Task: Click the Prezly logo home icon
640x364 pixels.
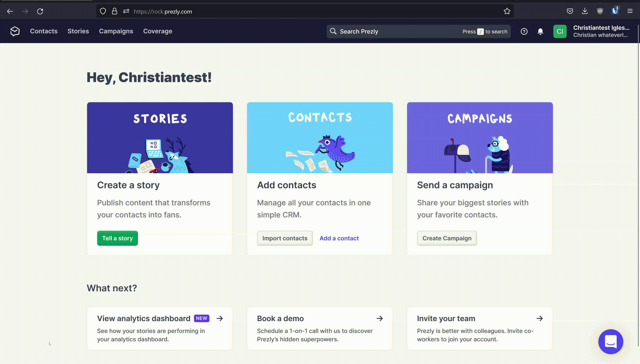Action: pyautogui.click(x=15, y=31)
